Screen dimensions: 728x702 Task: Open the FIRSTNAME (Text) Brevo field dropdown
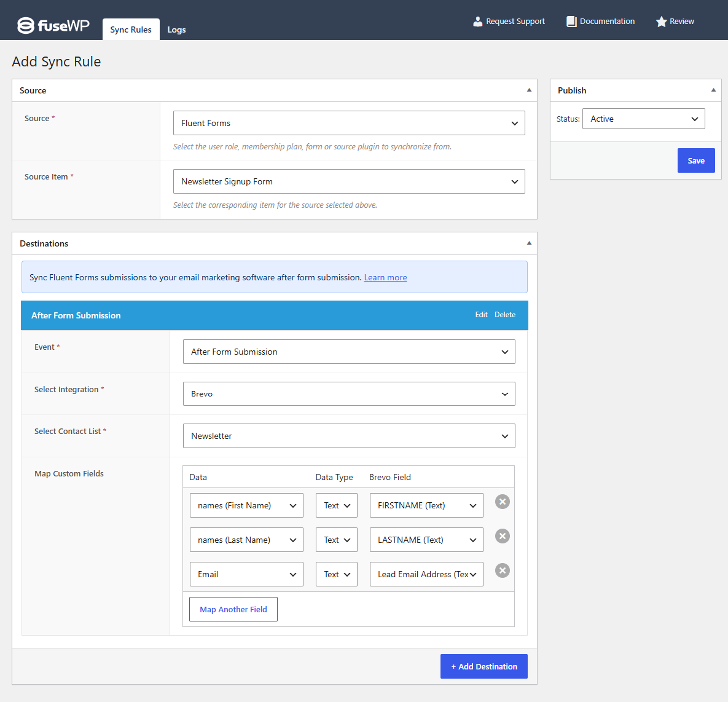point(426,505)
